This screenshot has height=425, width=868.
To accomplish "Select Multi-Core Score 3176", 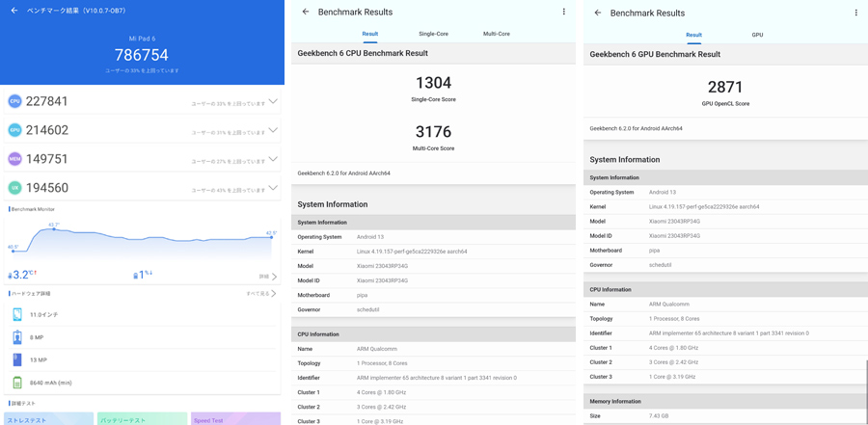I will point(433,132).
